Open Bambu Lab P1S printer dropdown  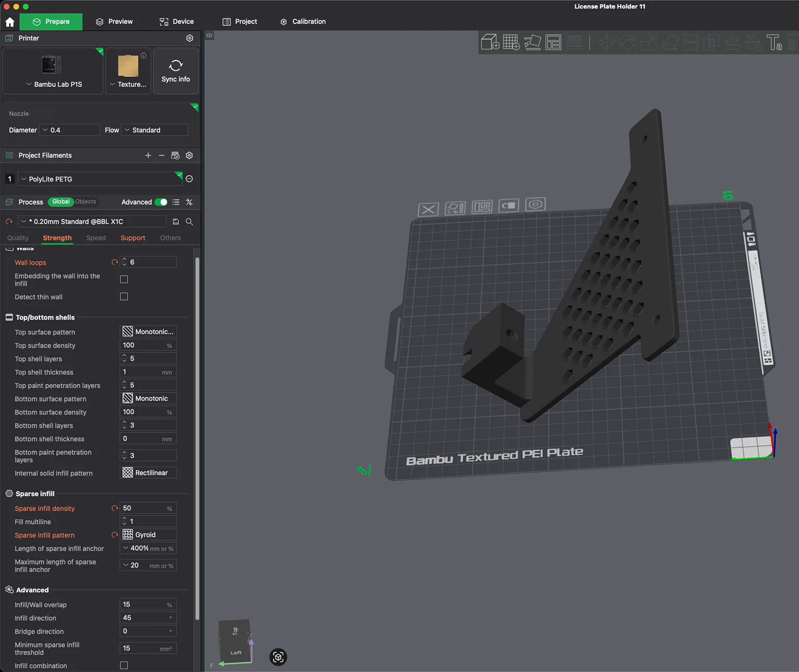click(53, 71)
